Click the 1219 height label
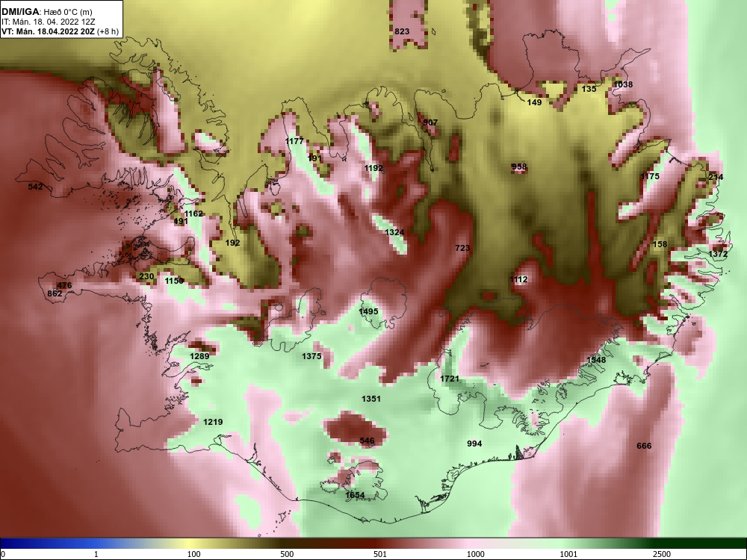747x560 pixels. coord(213,422)
